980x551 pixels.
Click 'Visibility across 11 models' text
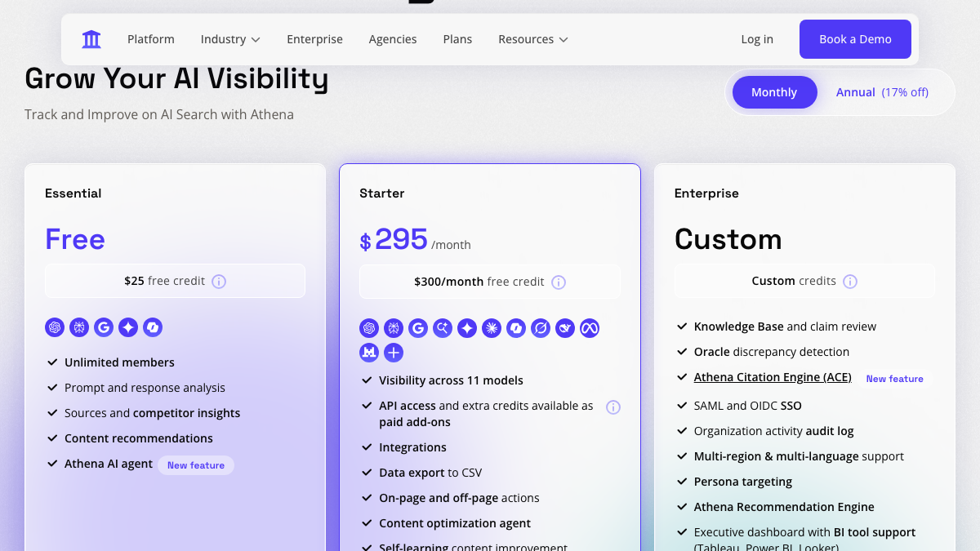tap(451, 380)
